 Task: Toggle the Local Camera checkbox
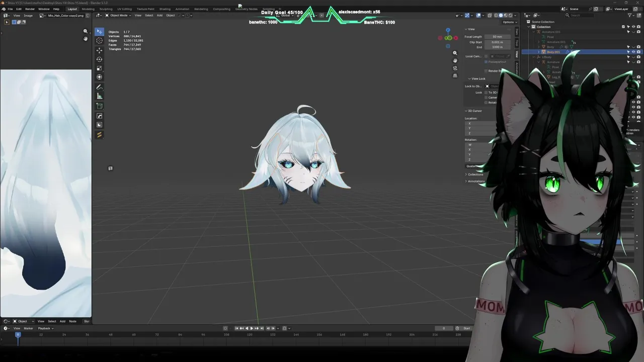point(487,56)
